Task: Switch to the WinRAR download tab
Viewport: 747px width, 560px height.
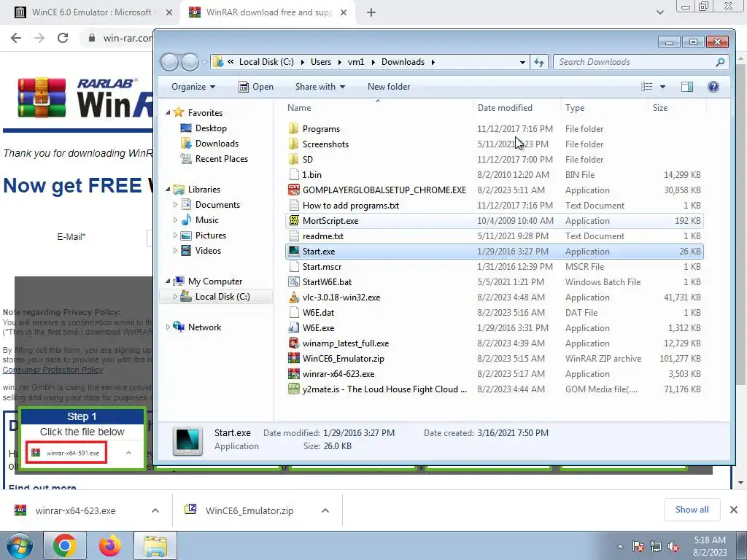Action: pyautogui.click(x=269, y=12)
